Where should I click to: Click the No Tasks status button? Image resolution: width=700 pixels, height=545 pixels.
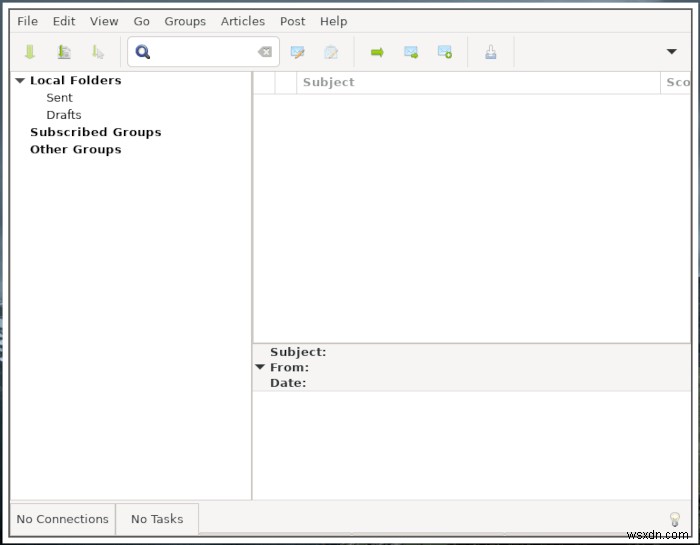[x=157, y=519]
